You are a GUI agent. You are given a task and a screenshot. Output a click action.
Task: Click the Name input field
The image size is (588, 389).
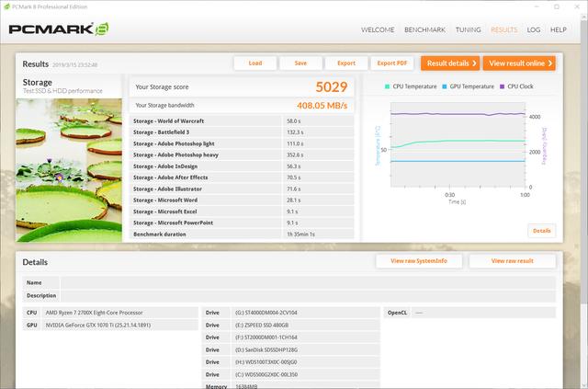click(309, 282)
